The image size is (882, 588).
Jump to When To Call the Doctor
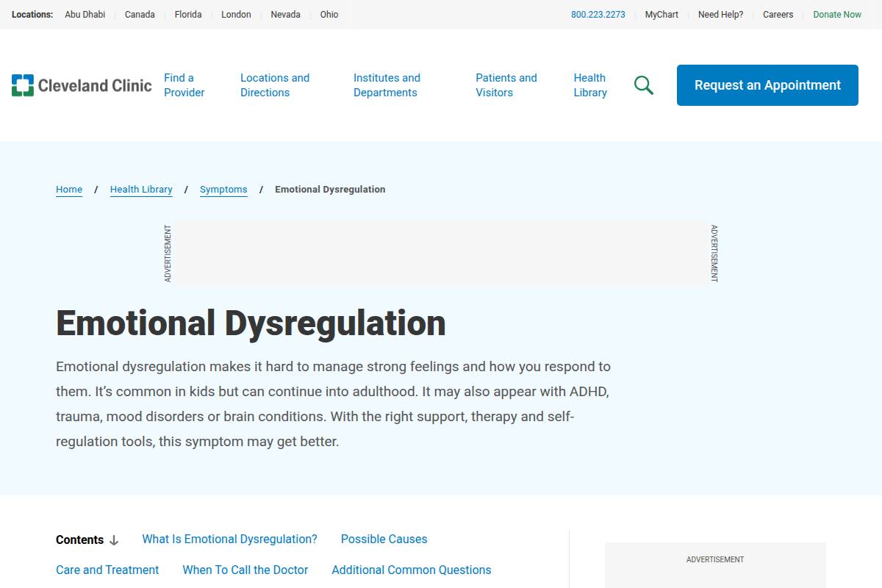pyautogui.click(x=245, y=570)
